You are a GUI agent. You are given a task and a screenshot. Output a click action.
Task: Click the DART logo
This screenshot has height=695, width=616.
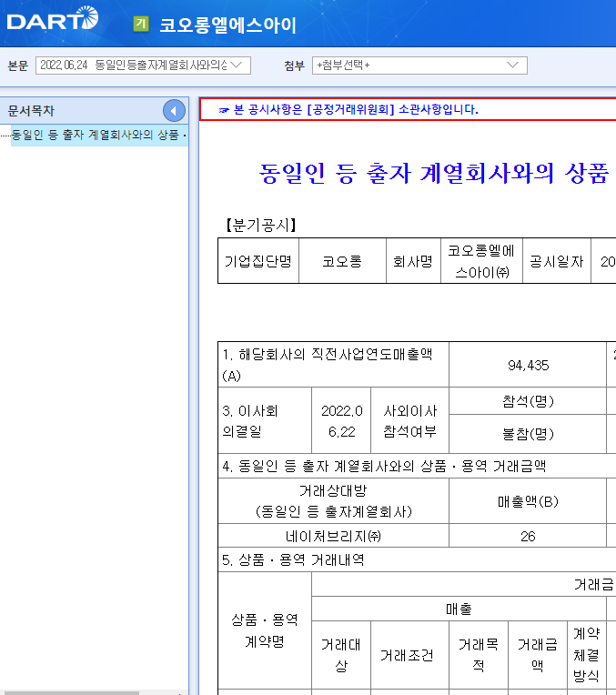point(53,19)
